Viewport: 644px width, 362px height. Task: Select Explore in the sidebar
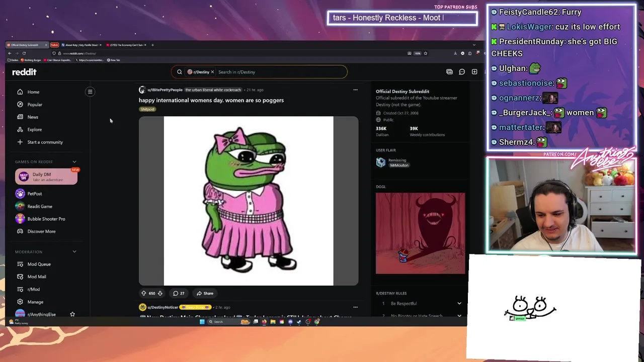(34, 130)
